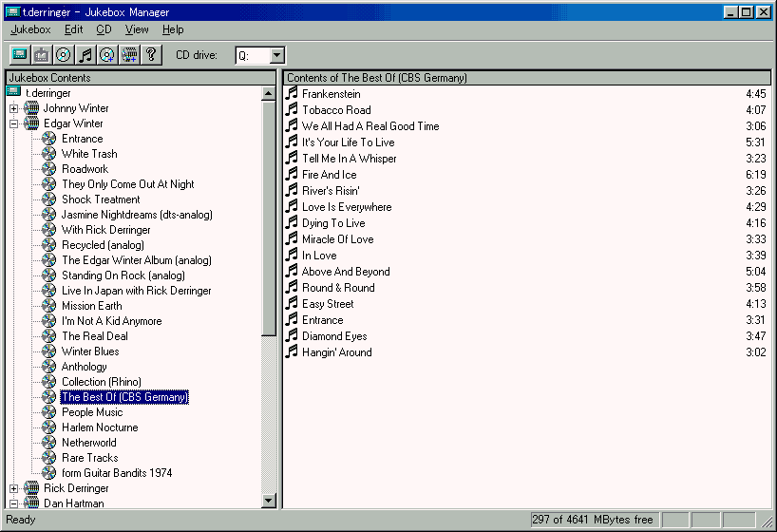Open the View menu
This screenshot has width=777, height=532.
point(137,29)
